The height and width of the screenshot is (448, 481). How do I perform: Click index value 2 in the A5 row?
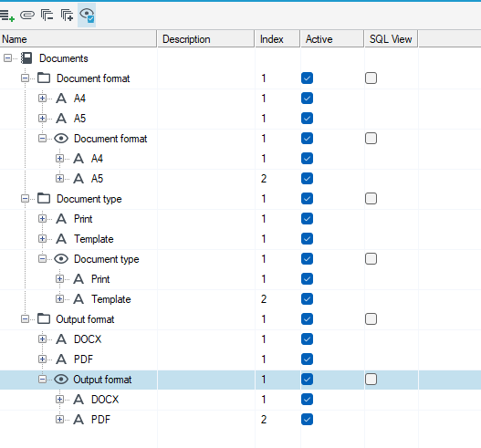point(264,179)
